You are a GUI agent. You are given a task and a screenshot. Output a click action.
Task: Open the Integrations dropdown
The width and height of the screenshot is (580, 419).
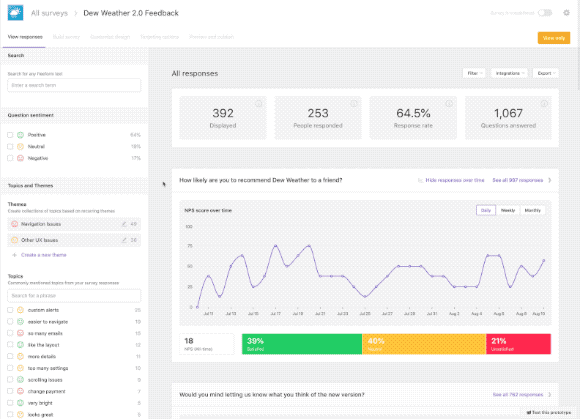click(x=509, y=73)
